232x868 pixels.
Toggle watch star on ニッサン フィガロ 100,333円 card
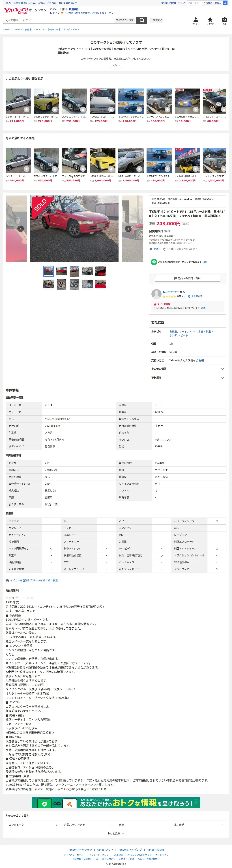pos(167,110)
